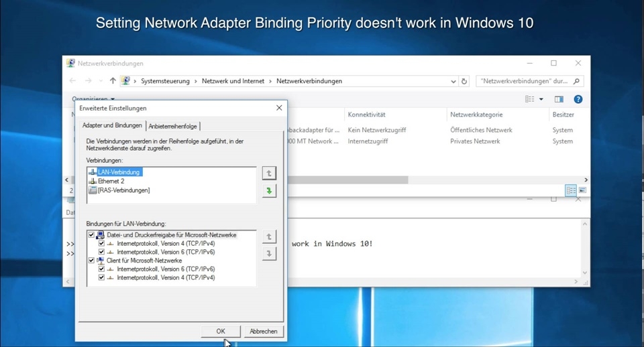644x347 pixels.
Task: Click Netzwerkverbindungen in the breadcrumb path
Action: tap(309, 81)
